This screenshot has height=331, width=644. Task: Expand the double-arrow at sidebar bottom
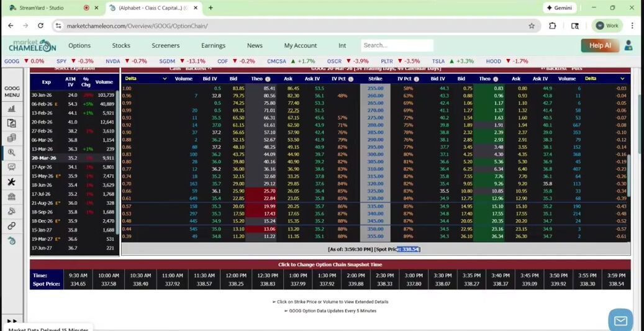(12, 320)
